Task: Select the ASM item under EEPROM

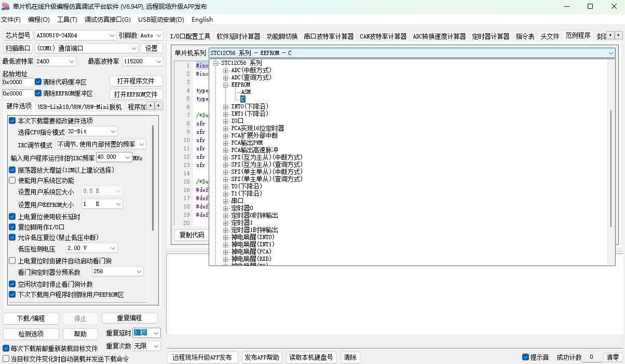Action: point(246,92)
